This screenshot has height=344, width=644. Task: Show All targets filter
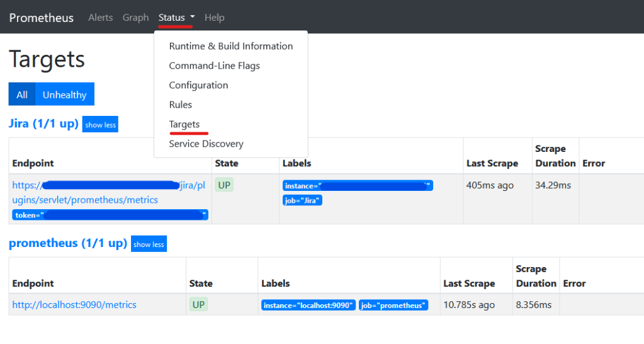pyautogui.click(x=22, y=95)
